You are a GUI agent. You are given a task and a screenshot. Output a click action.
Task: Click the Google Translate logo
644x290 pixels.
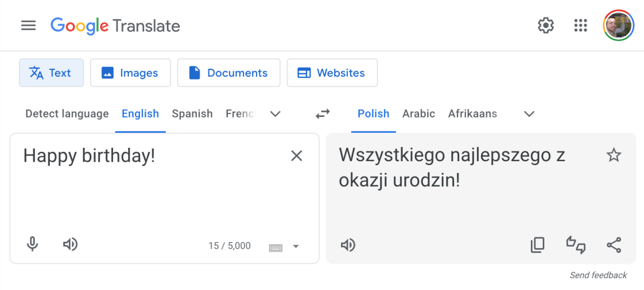(x=115, y=26)
